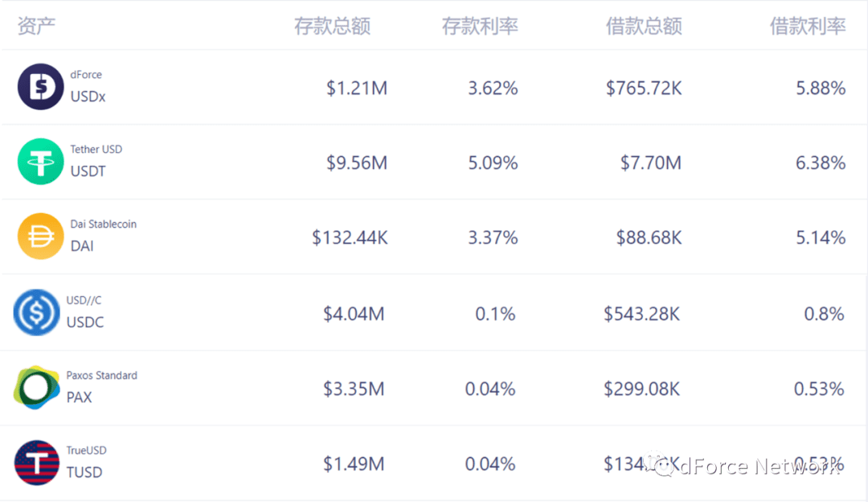
Task: Select the PAX asset name
Action: 79,397
